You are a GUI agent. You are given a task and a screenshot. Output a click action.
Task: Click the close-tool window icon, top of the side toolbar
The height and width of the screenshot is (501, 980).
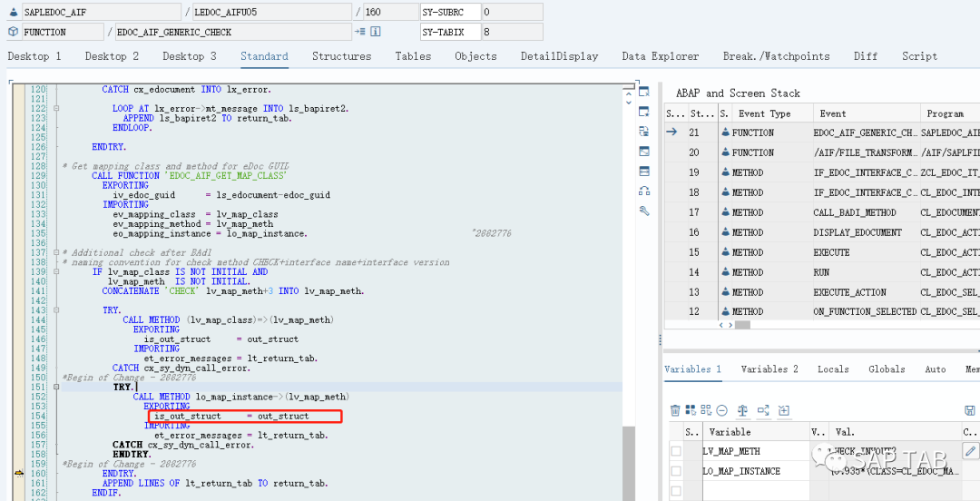tap(644, 92)
